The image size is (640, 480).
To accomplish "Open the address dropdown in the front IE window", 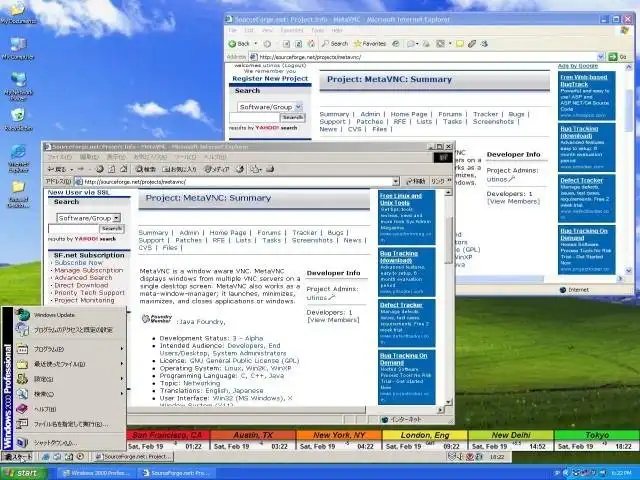I will pos(396,182).
